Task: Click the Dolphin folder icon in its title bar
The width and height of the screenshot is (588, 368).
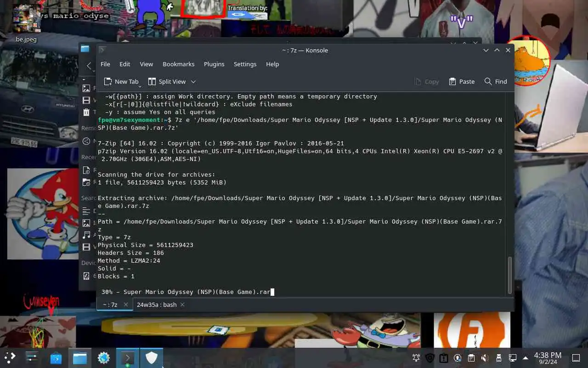Action: pos(85,48)
